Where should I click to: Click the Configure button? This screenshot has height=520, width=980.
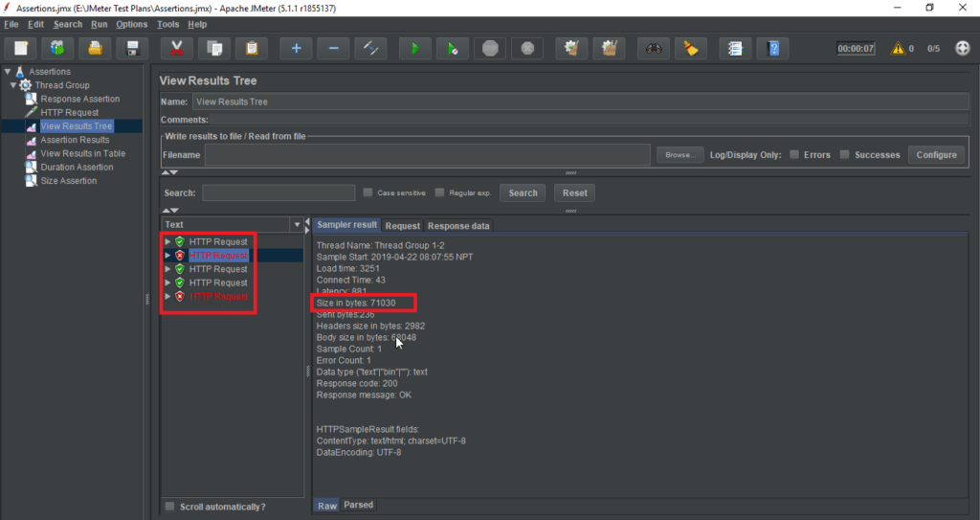[936, 155]
